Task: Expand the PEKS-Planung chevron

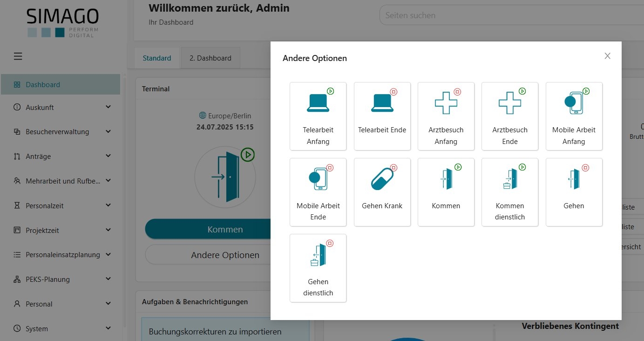Action: 108,280
